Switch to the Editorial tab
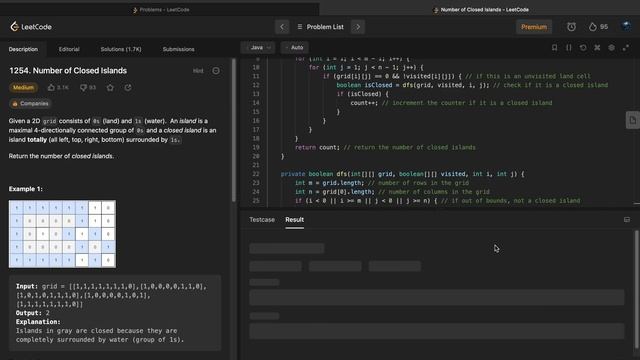This screenshot has width=640, height=360. 69,49
